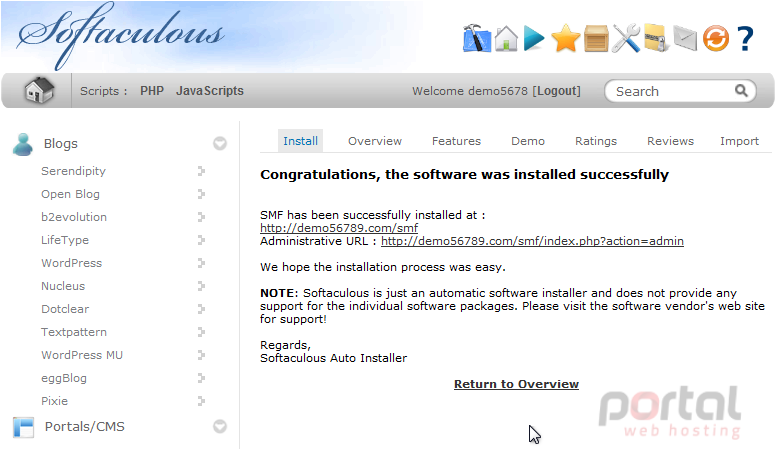Viewport: 776px width, 450px height.
Task: Open the SMF administrative URL link
Action: coord(533,241)
